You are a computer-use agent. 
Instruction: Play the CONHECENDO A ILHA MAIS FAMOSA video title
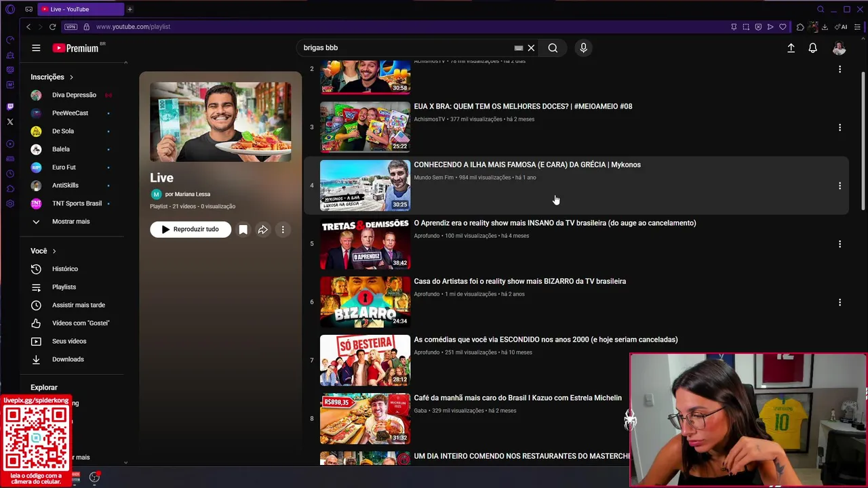[x=527, y=165]
